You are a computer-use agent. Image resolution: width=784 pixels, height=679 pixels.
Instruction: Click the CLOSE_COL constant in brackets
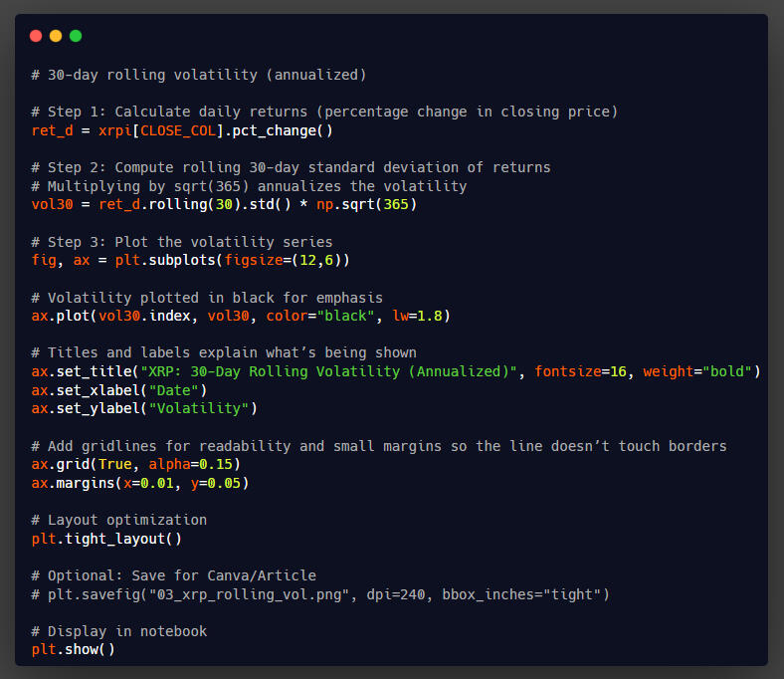(x=181, y=130)
